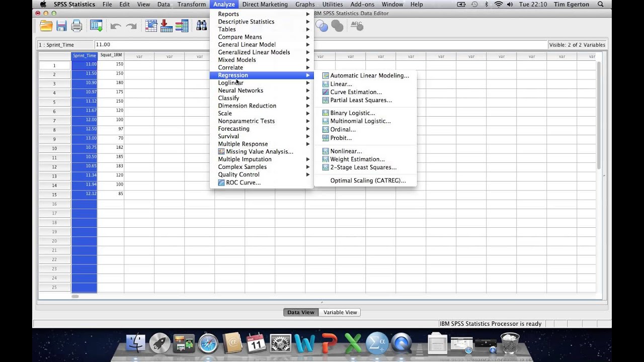The width and height of the screenshot is (644, 362).
Task: Open the Recall recently used dialogs icon
Action: point(96,26)
